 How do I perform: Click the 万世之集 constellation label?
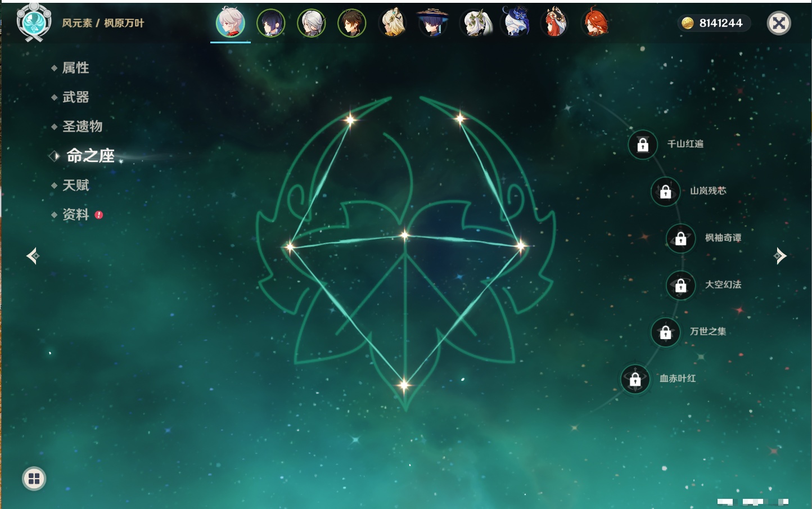click(x=709, y=331)
